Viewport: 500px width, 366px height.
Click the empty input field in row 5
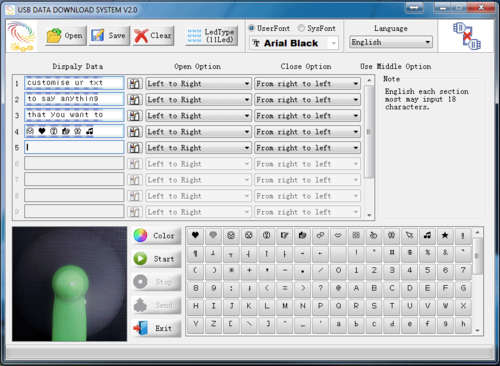(74, 147)
